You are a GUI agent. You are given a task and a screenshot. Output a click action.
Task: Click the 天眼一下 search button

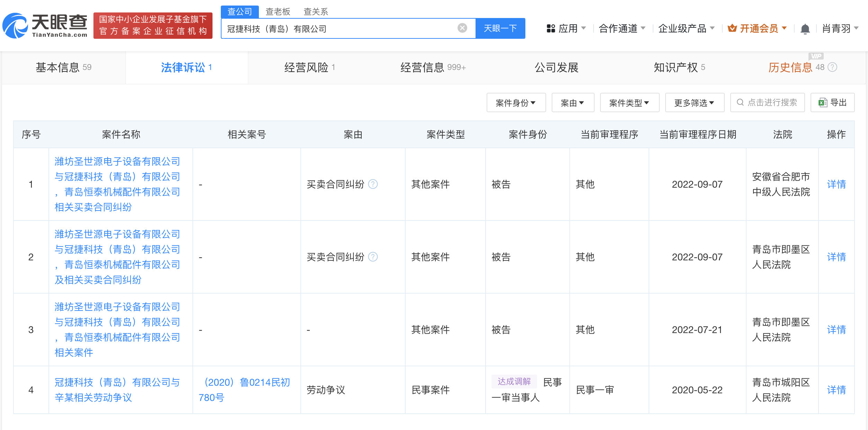pyautogui.click(x=500, y=28)
